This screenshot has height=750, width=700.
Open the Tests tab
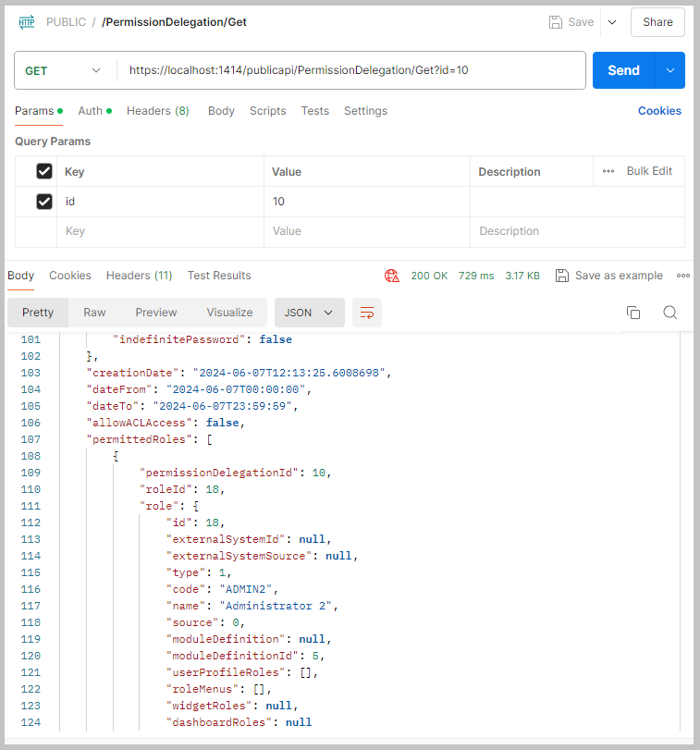tap(315, 111)
